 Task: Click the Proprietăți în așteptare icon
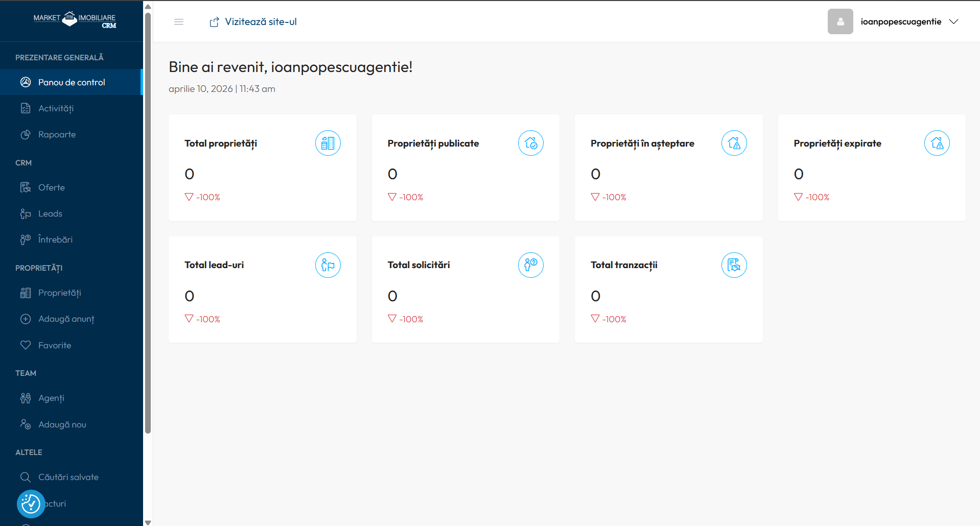[734, 144]
